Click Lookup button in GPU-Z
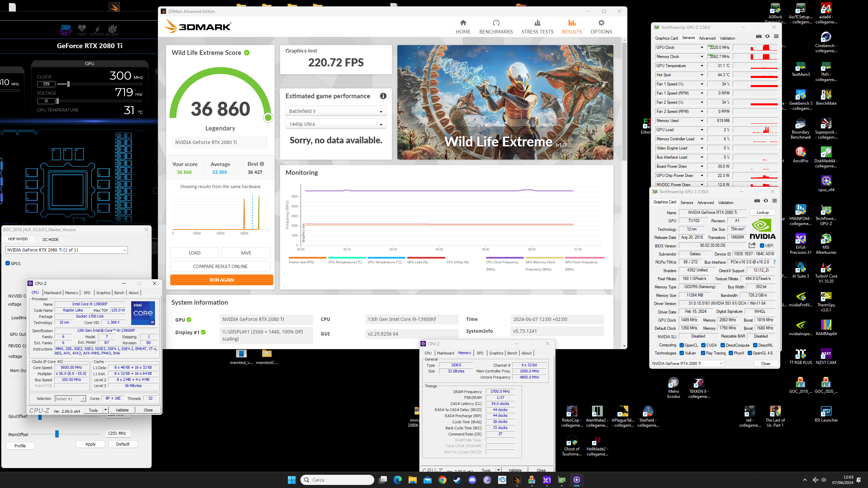Viewport: 868px width, 488px height. tap(763, 212)
